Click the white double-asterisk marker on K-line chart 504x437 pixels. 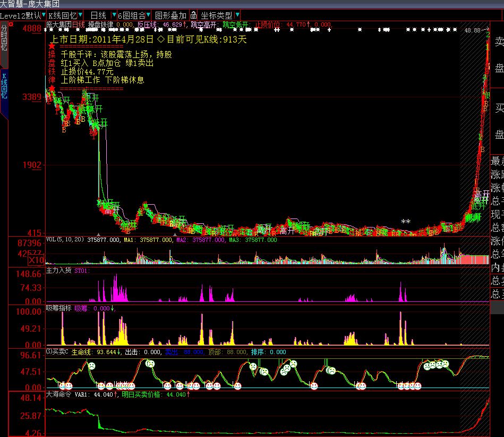(406, 222)
